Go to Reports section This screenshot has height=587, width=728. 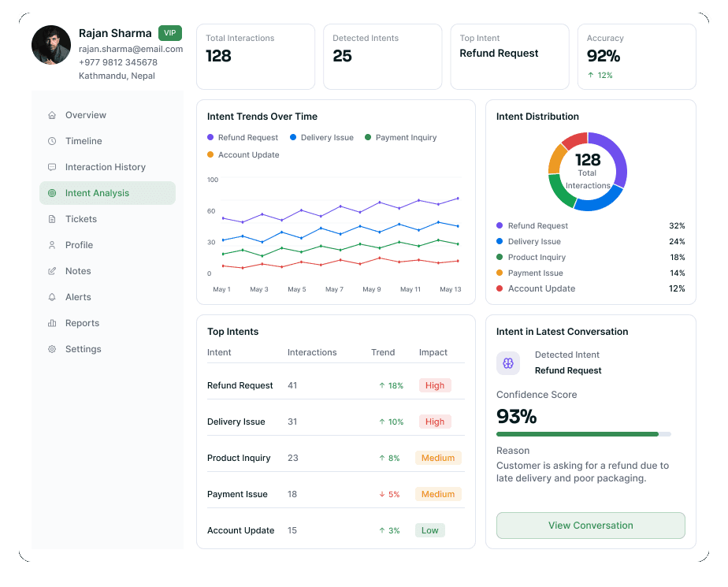(x=108, y=323)
